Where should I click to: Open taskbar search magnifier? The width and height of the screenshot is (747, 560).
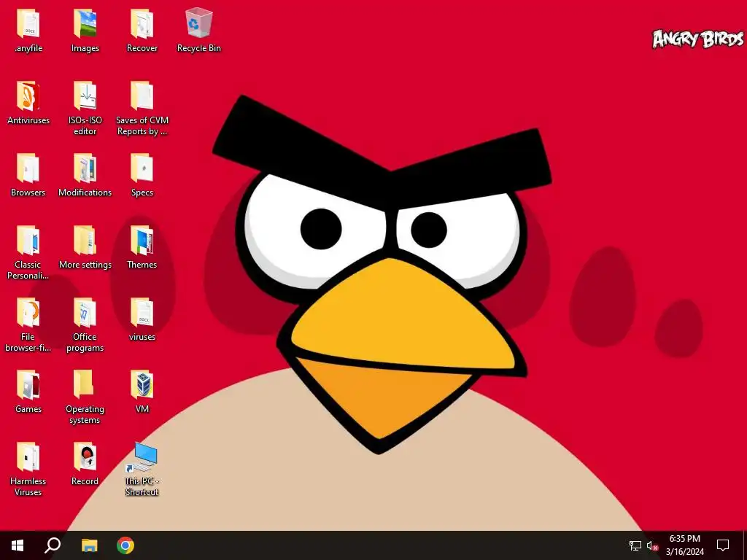pyautogui.click(x=53, y=545)
